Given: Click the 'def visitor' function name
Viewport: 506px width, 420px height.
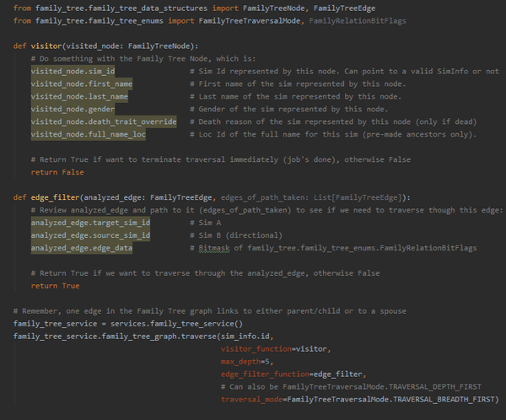Looking at the screenshot, I should (x=45, y=46).
